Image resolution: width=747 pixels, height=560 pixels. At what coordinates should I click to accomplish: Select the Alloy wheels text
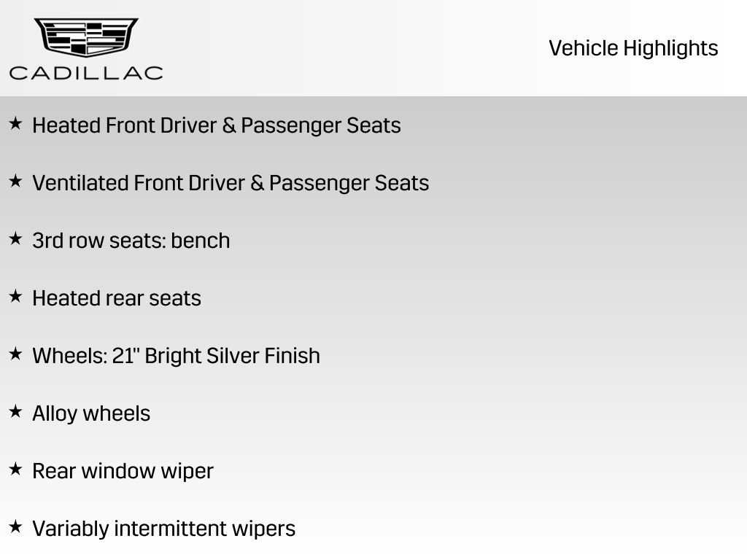pos(91,413)
